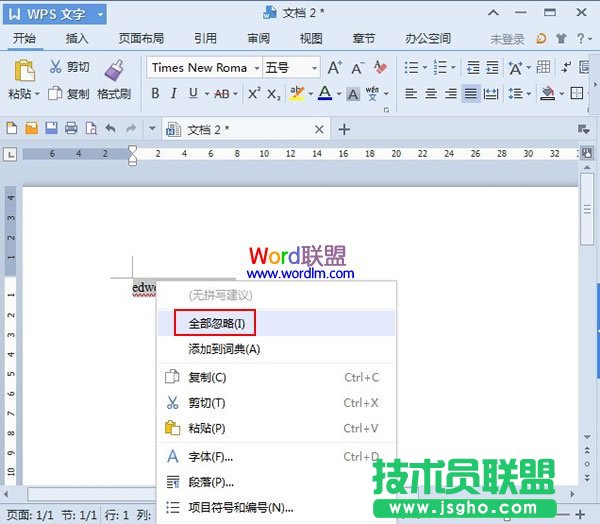
Task: Apply justified alignment
Action: coord(471,93)
